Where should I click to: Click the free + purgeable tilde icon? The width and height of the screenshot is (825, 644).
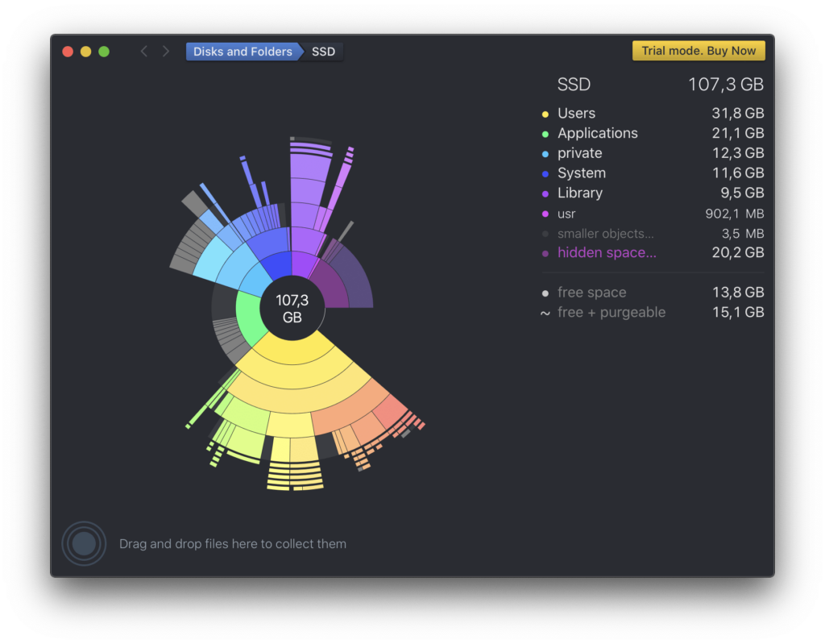(545, 313)
